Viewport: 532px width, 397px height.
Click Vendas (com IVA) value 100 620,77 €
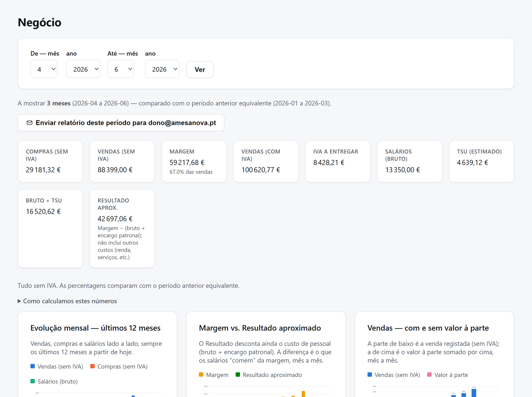(x=261, y=170)
